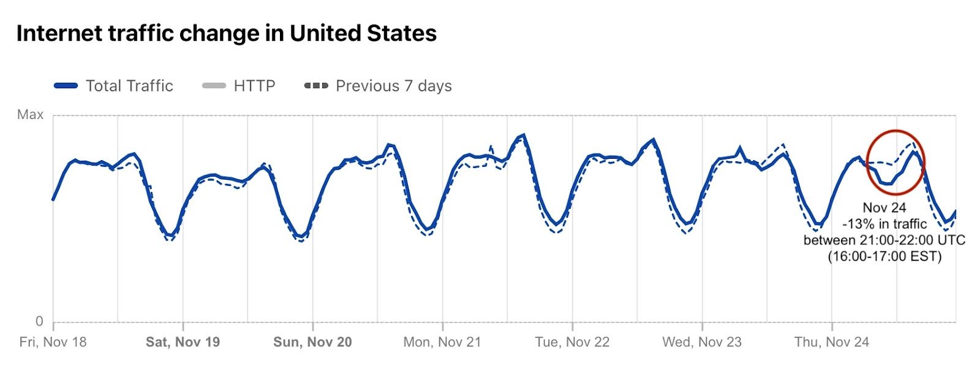Select the Sat, Nov 19 axis label
980x379 pixels.
pyautogui.click(x=183, y=342)
